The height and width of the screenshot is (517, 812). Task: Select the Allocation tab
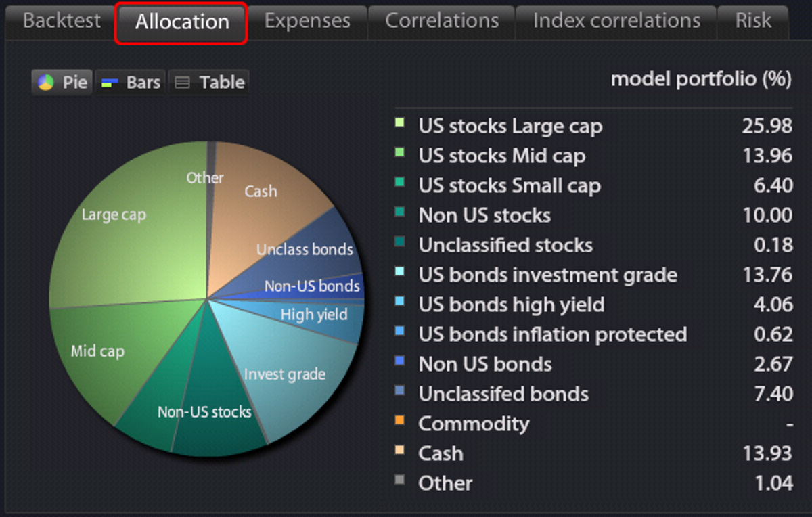[181, 22]
